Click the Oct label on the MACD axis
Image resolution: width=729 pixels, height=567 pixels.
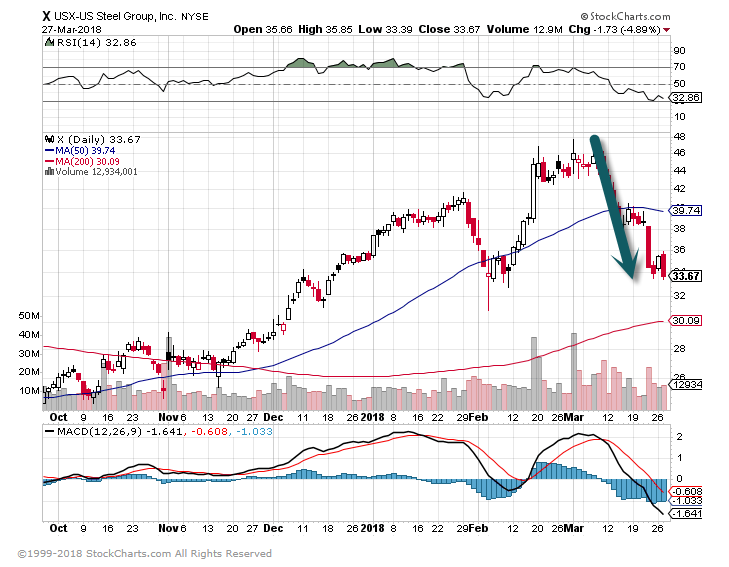pos(58,528)
